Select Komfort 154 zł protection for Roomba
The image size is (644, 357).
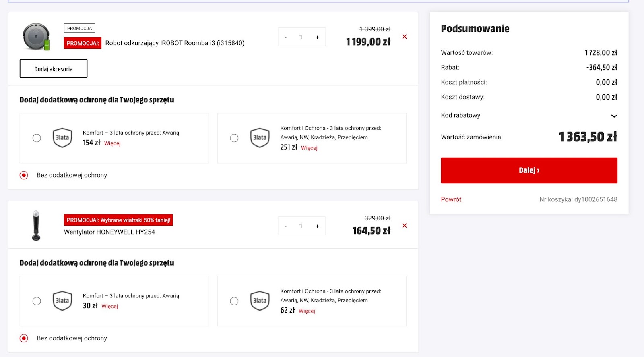pyautogui.click(x=37, y=138)
